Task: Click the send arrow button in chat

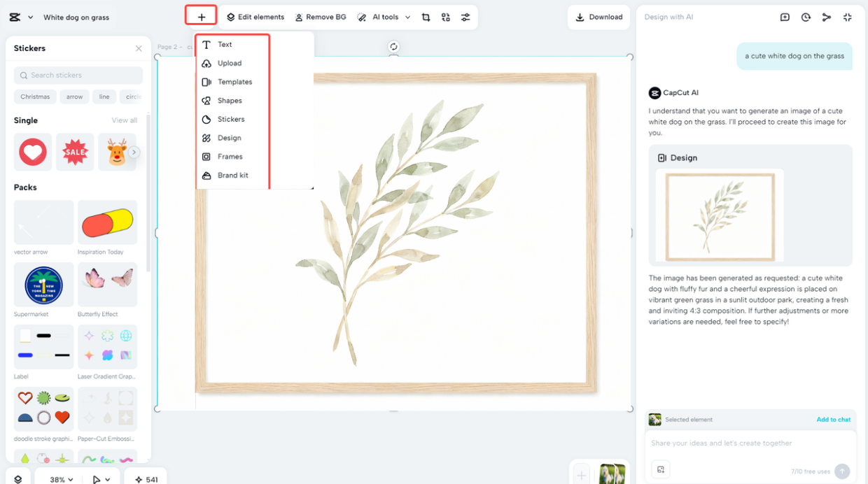Action: tap(842, 471)
